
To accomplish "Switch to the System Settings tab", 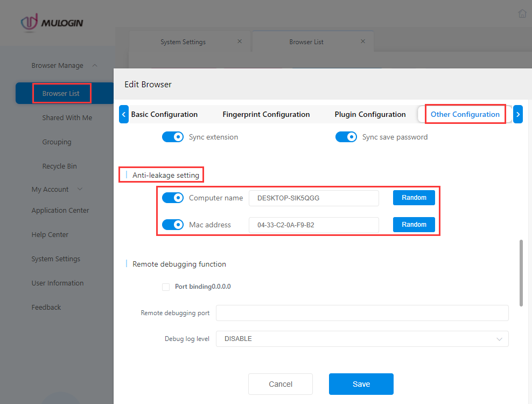I will [183, 42].
